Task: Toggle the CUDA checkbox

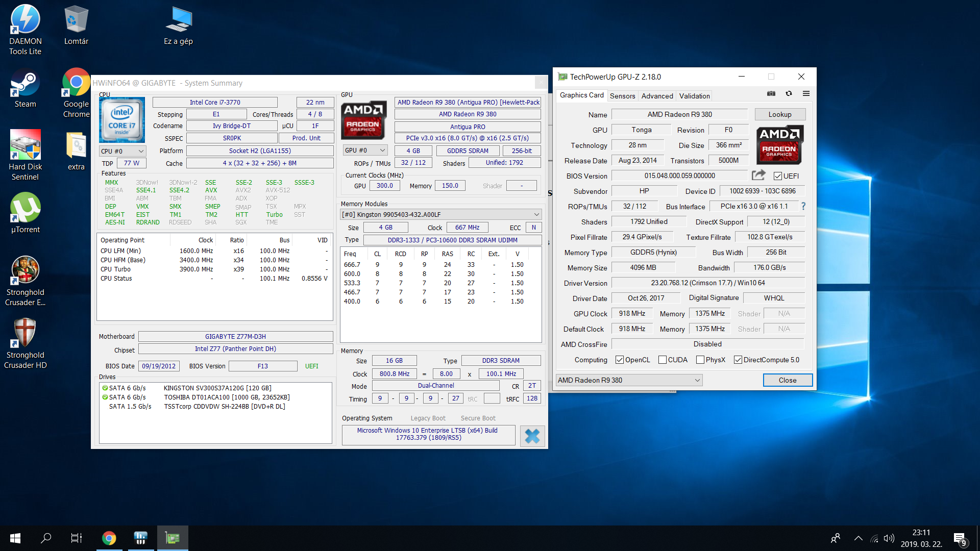Action: click(x=663, y=360)
